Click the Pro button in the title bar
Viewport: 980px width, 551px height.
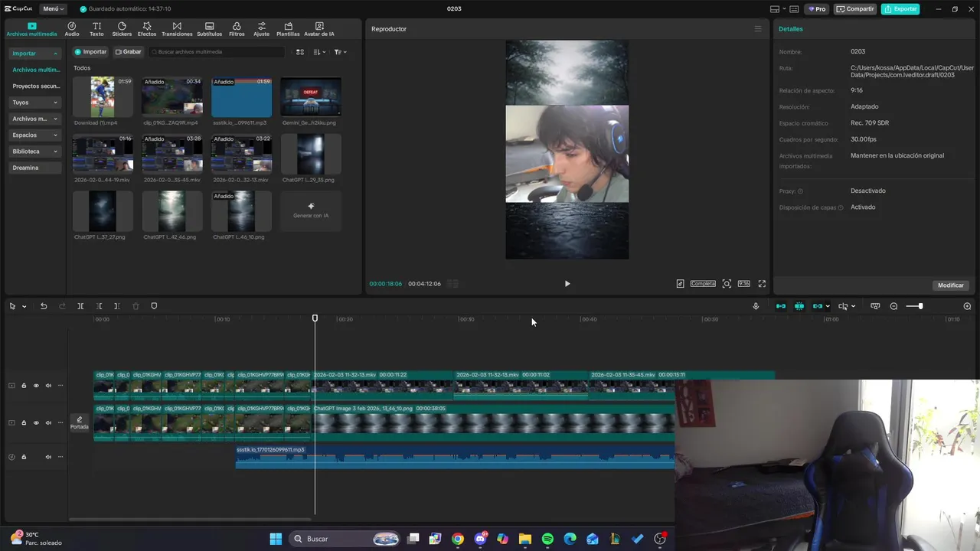[816, 9]
